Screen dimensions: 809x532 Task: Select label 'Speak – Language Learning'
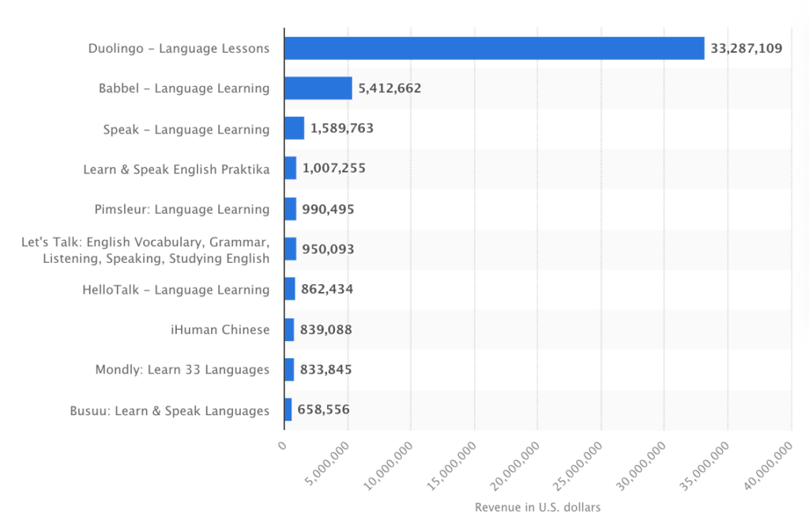tap(186, 129)
